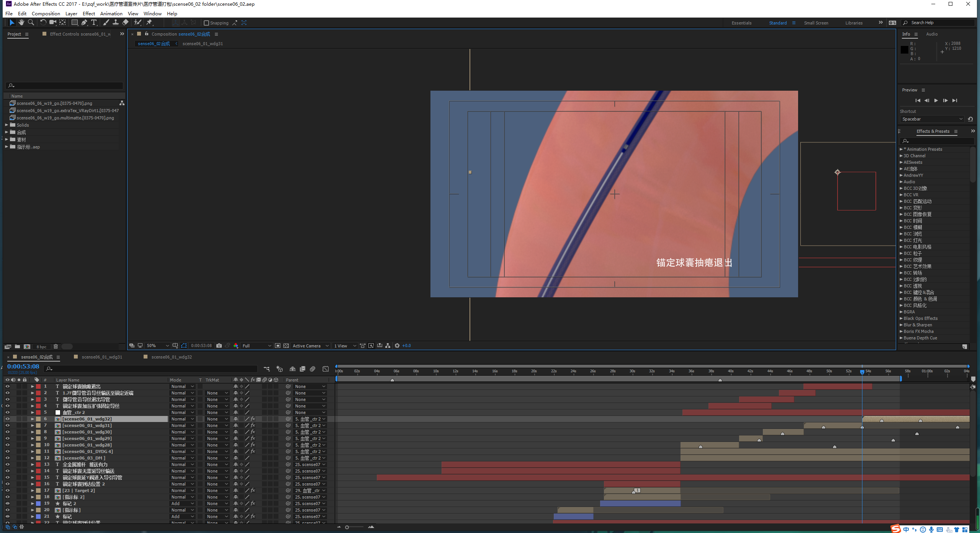Open the Active Camera view dropdown

pyautogui.click(x=311, y=346)
